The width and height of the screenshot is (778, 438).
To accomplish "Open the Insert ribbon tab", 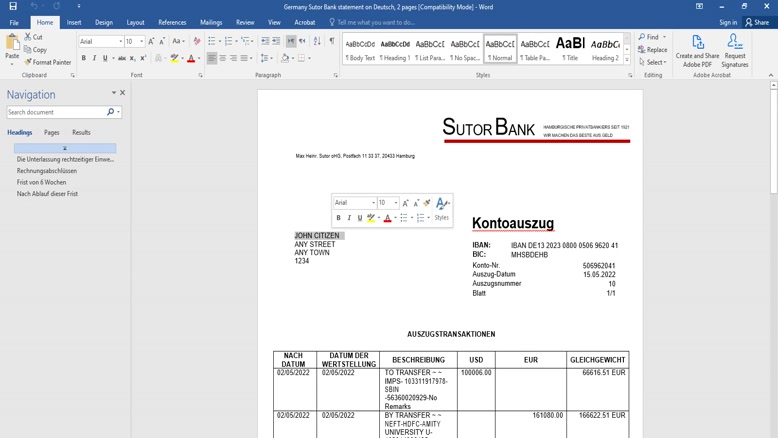I will (x=74, y=22).
